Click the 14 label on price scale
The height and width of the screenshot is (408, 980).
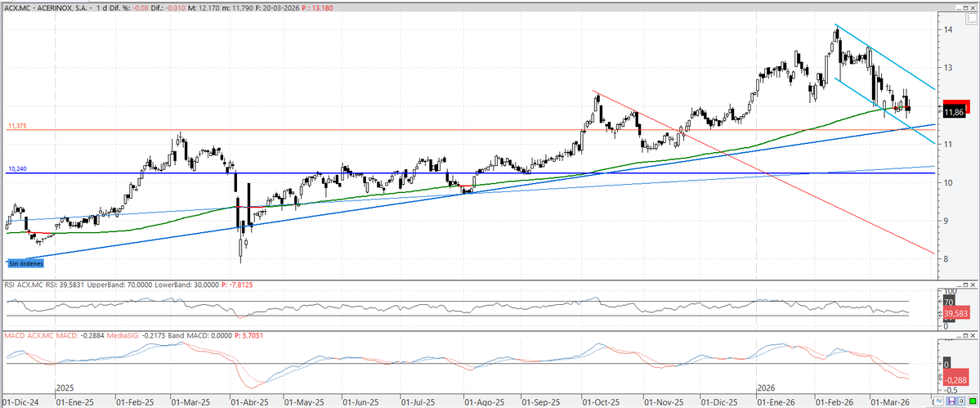(x=948, y=29)
